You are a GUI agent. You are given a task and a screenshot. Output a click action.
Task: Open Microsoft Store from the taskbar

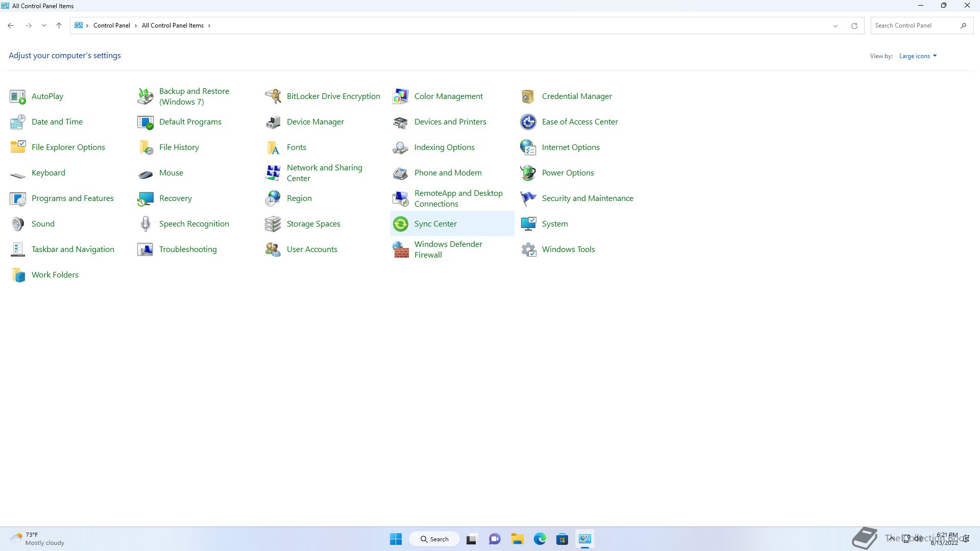tap(562, 539)
